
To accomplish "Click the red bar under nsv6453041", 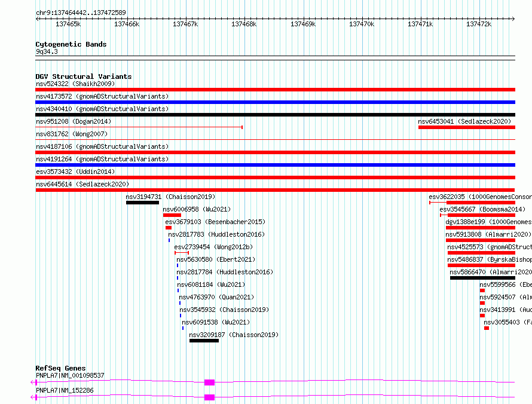I will 467,127.
